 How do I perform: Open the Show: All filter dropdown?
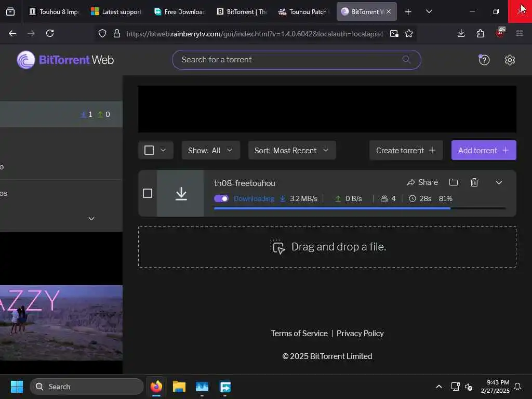pyautogui.click(x=211, y=150)
